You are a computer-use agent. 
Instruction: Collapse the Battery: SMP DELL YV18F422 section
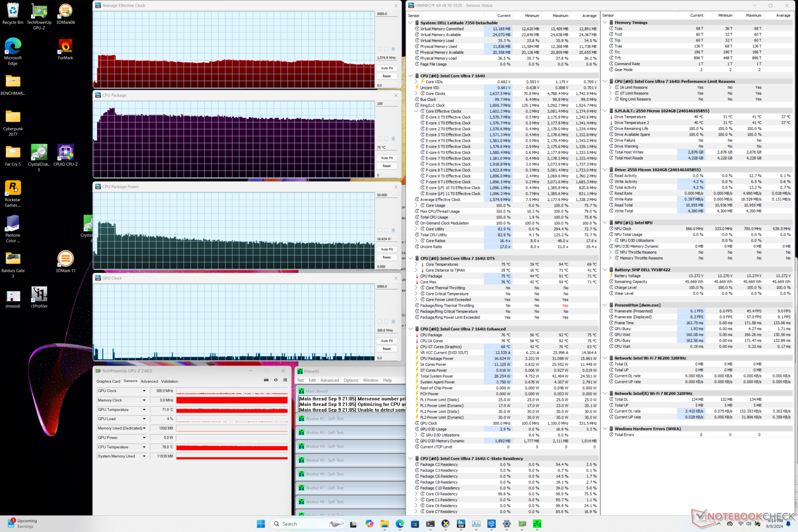(x=605, y=270)
